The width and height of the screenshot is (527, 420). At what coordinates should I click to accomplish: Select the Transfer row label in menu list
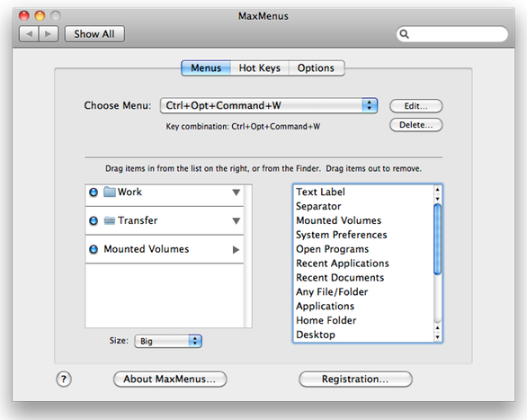(138, 220)
